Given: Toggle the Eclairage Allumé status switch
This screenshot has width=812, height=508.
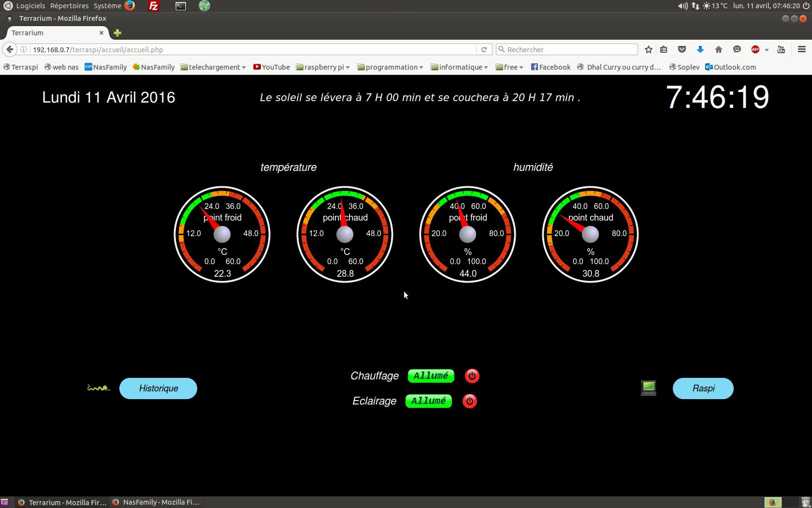Looking at the screenshot, I should click(x=428, y=401).
